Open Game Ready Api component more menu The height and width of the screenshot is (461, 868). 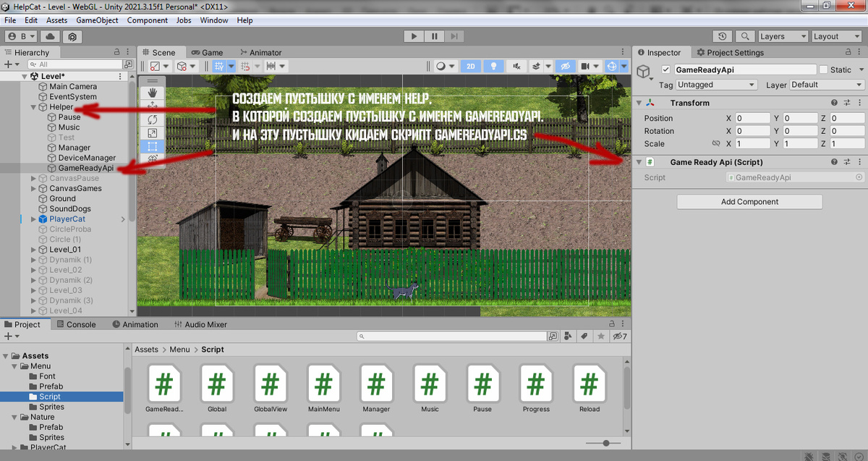pyautogui.click(x=859, y=163)
